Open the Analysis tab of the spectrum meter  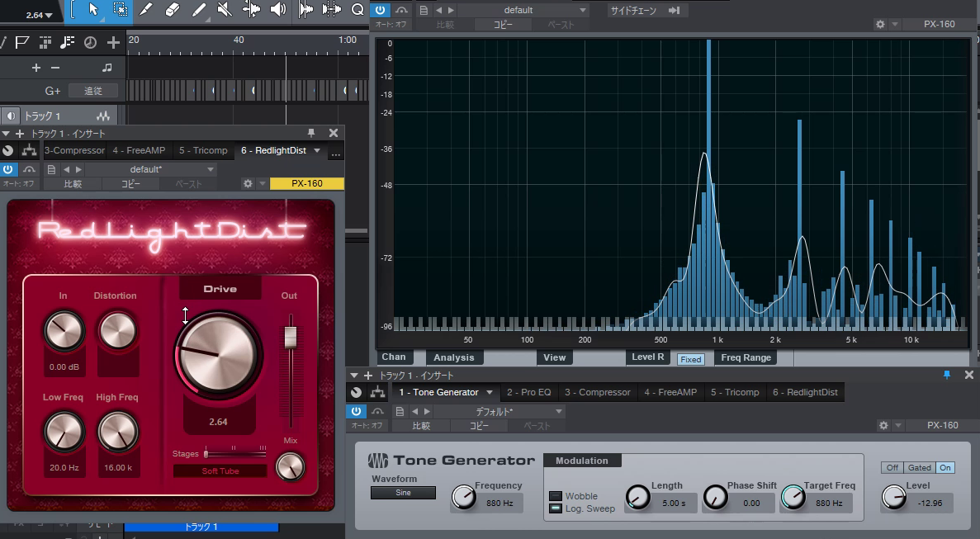(x=454, y=357)
